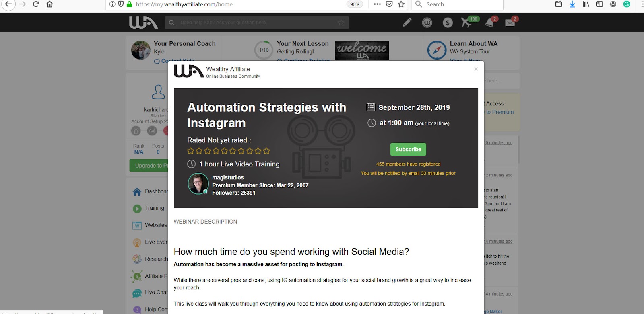Click the 1/10 lesson progress circle
644x314 pixels.
(264, 50)
